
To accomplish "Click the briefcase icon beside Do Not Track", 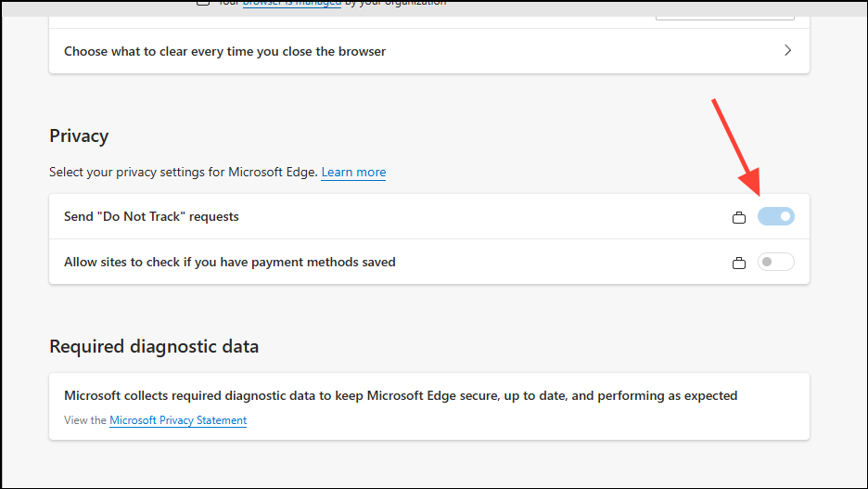I will 739,218.
